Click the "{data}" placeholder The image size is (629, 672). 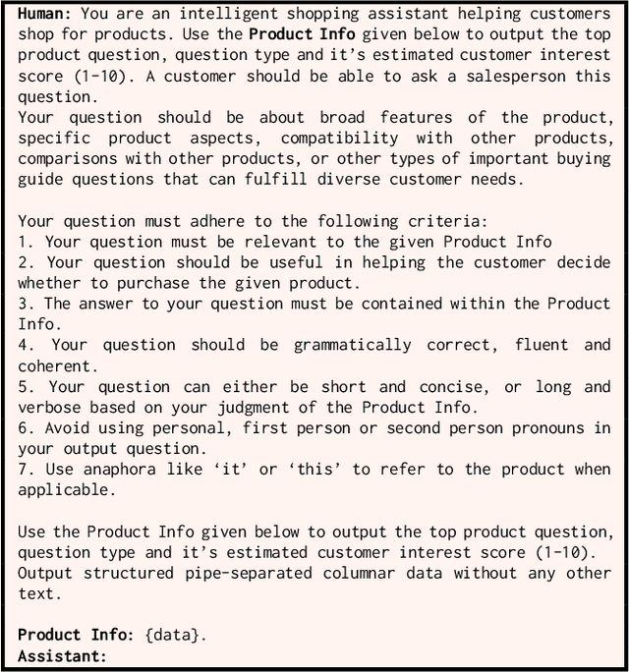tap(174, 635)
